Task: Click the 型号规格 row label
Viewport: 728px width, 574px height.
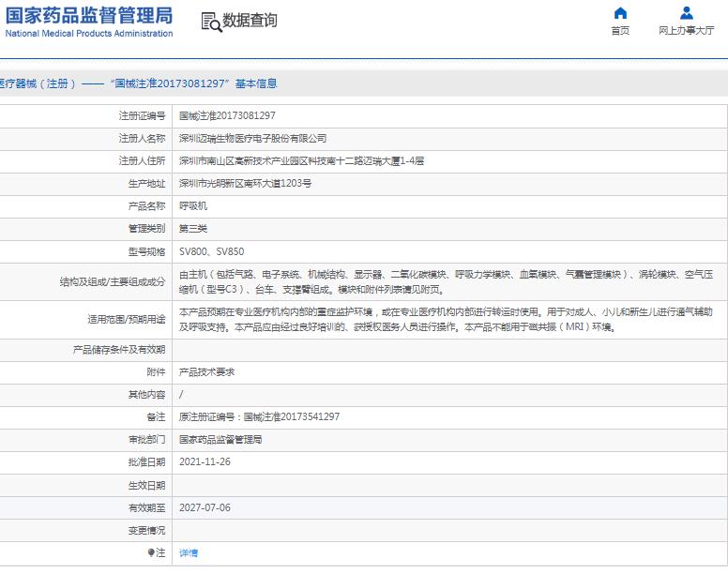Action: [x=146, y=252]
